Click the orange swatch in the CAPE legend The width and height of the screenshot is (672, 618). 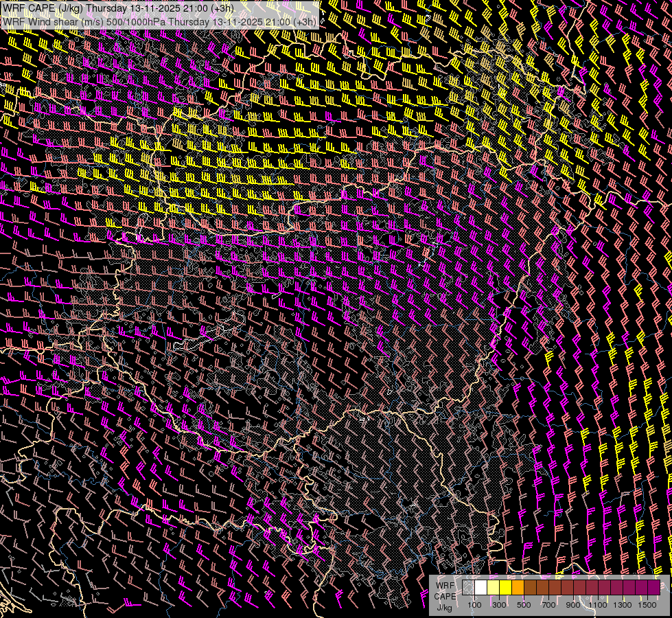coord(518,587)
